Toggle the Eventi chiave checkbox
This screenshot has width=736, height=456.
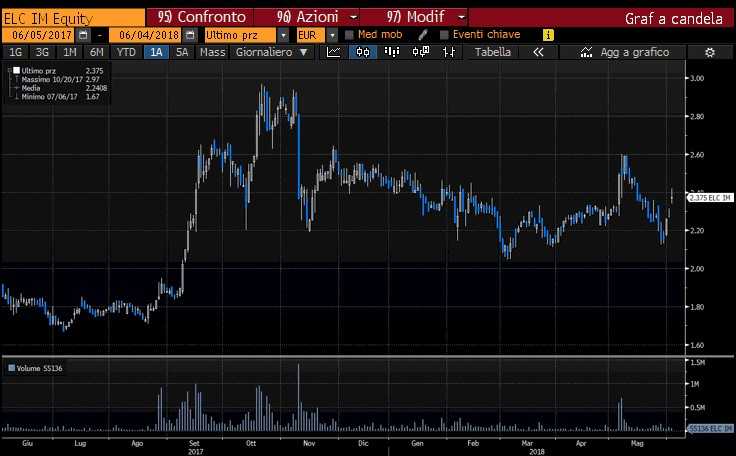pos(444,35)
